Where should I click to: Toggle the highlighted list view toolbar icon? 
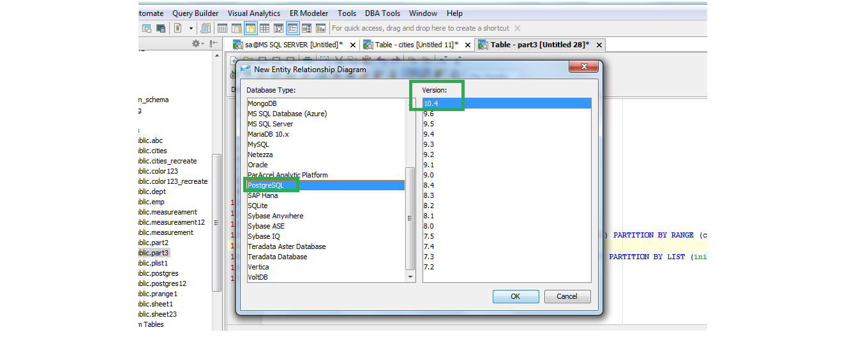[292, 28]
